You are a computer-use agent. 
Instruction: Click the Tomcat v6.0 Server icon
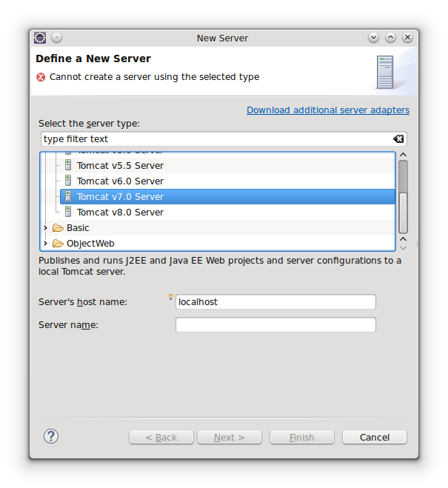(x=68, y=181)
